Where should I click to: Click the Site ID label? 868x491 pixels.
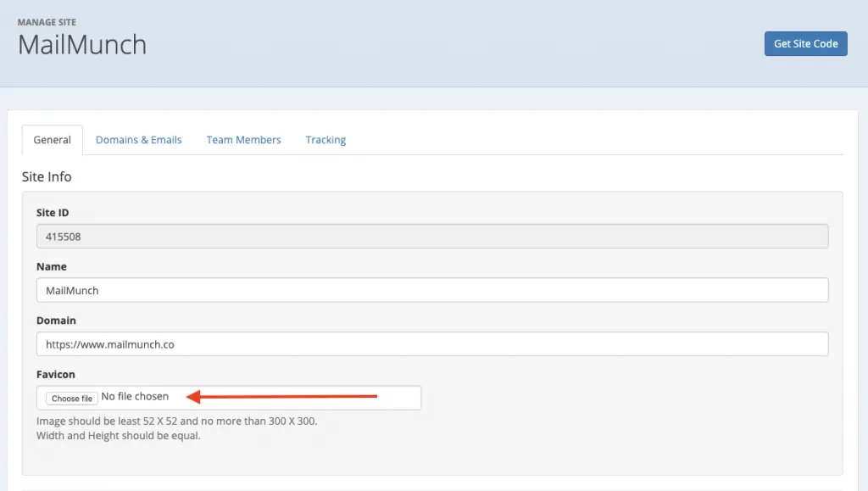tap(53, 213)
